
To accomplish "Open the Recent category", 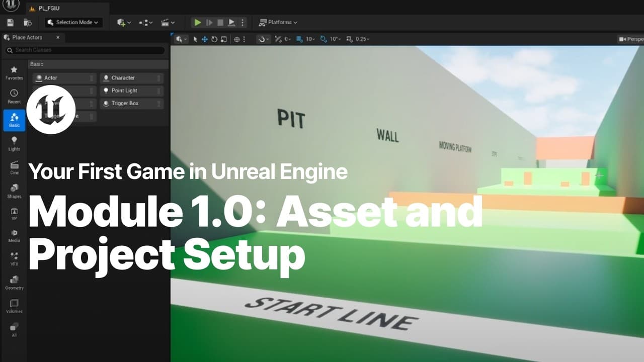I will click(14, 97).
